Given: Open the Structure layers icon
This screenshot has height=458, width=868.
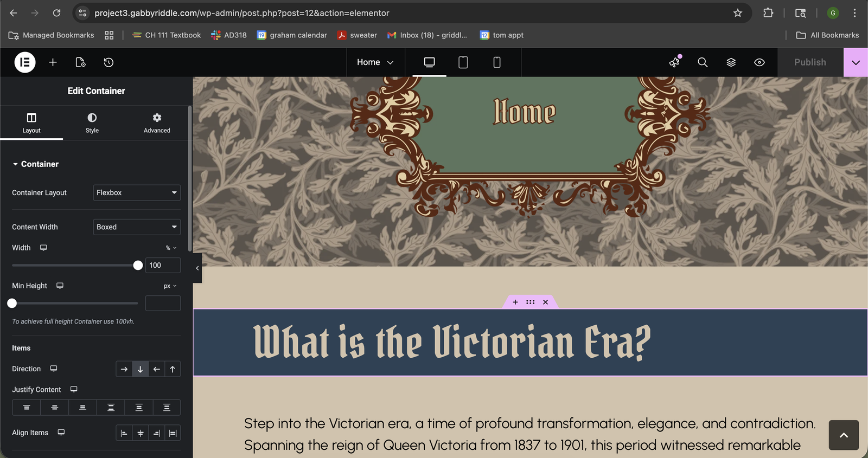Looking at the screenshot, I should (731, 62).
